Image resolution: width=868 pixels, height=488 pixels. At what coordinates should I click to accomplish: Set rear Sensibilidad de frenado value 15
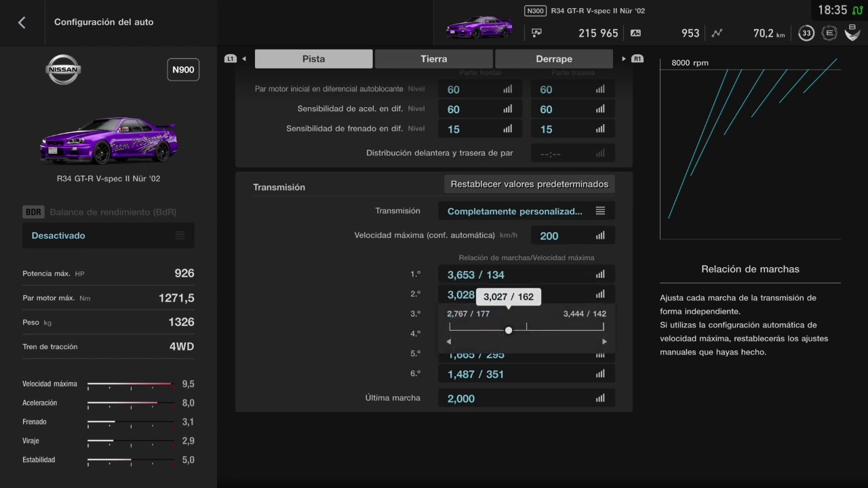click(573, 129)
